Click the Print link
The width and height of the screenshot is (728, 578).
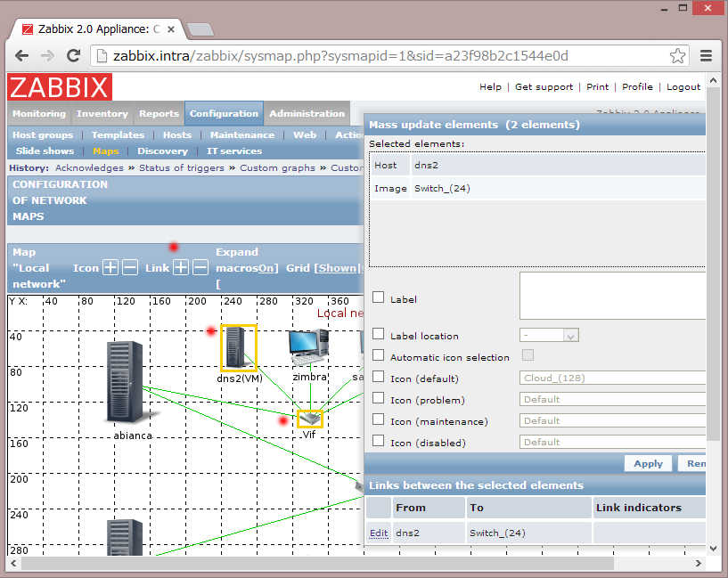[598, 86]
